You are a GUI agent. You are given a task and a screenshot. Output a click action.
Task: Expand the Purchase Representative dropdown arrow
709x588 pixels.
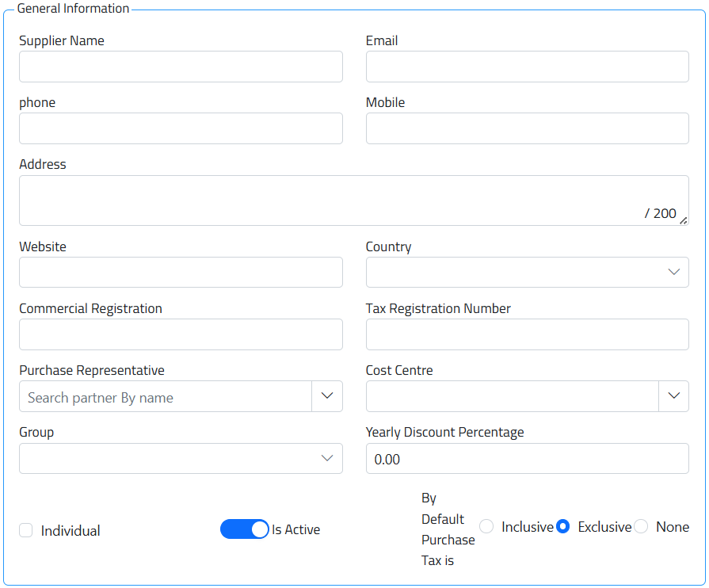[327, 396]
